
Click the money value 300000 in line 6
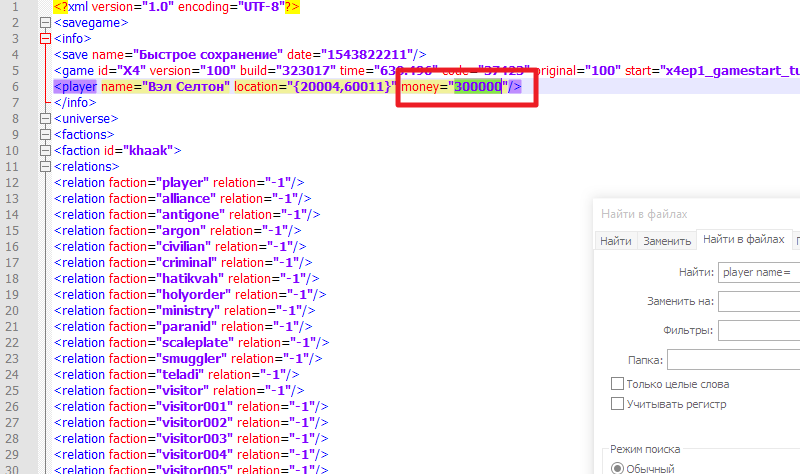(x=478, y=87)
